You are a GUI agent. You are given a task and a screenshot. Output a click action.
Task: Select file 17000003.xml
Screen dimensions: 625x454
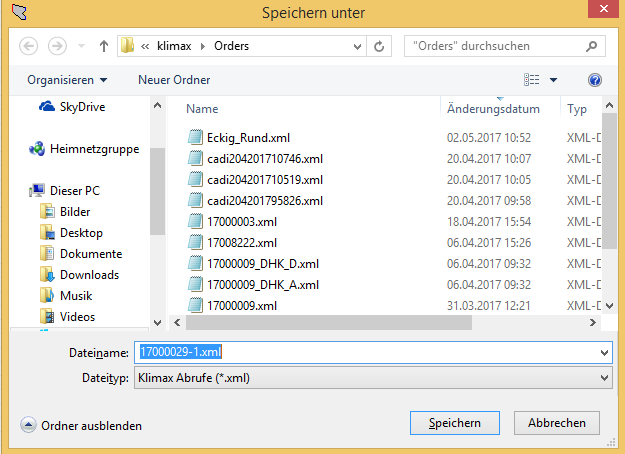[242, 222]
